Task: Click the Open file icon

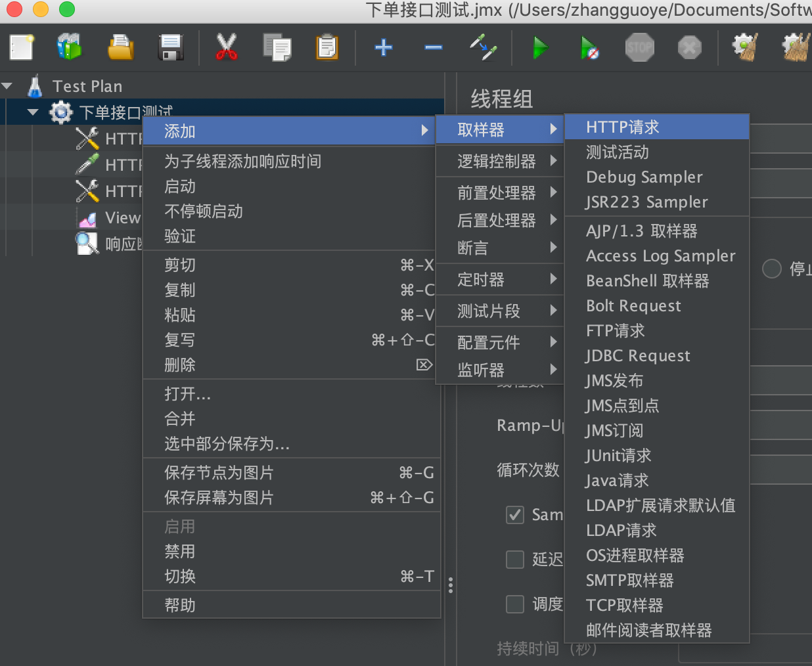Action: 120,47
